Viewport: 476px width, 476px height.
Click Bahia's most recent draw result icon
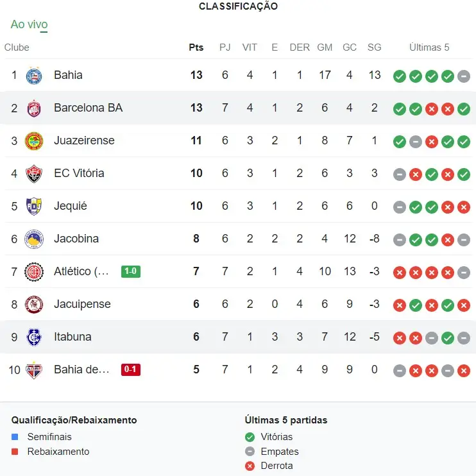click(x=464, y=76)
